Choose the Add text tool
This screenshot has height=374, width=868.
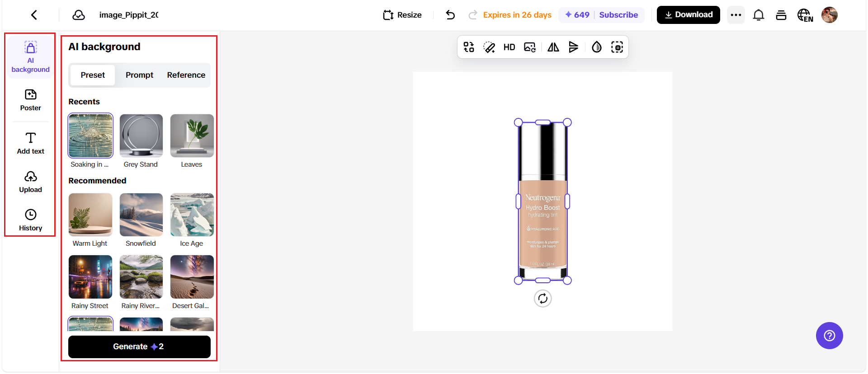click(31, 143)
